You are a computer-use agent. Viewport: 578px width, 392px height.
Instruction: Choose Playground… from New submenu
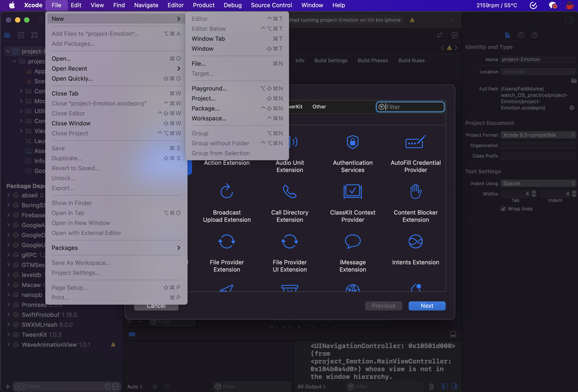pyautogui.click(x=237, y=88)
